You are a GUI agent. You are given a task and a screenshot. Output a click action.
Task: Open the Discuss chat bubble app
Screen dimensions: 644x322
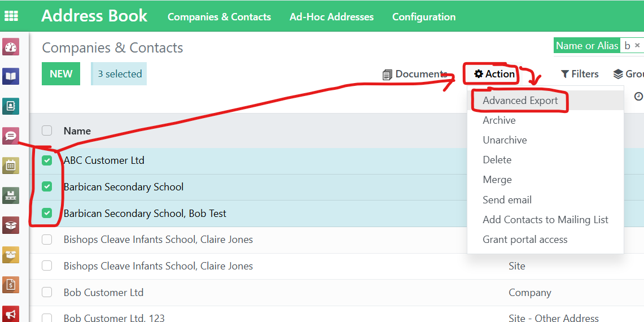point(11,136)
